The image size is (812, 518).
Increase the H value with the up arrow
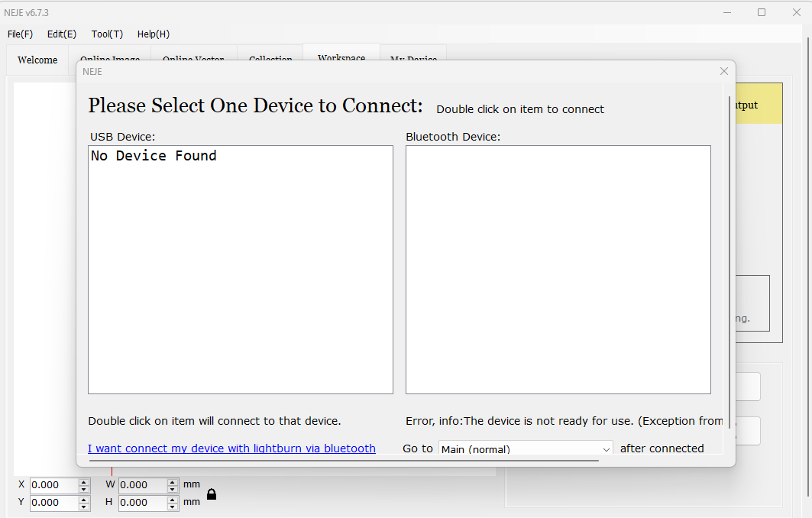pos(173,500)
